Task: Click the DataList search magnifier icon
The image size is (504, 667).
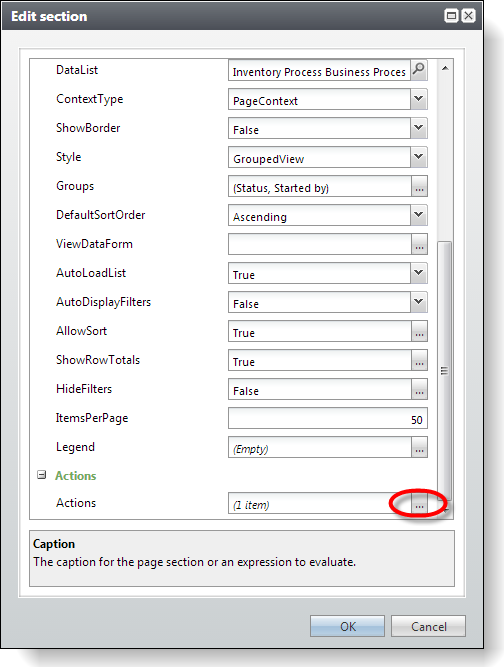Action: pos(419,70)
